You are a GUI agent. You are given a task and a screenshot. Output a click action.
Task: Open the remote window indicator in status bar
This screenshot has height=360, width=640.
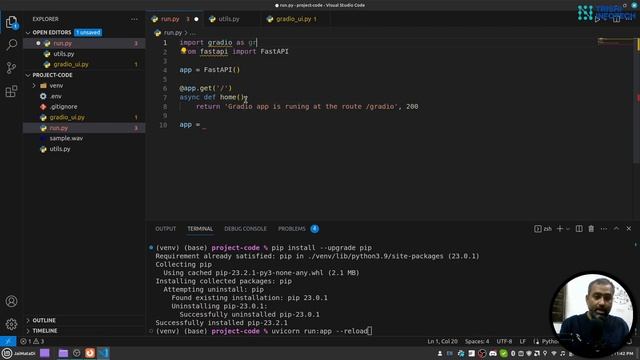8,341
